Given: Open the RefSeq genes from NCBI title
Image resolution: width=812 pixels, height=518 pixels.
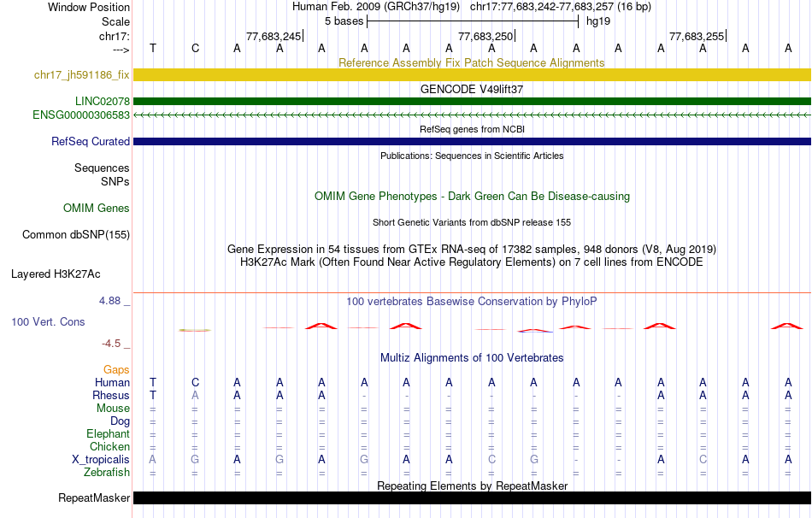Looking at the screenshot, I should 473,129.
